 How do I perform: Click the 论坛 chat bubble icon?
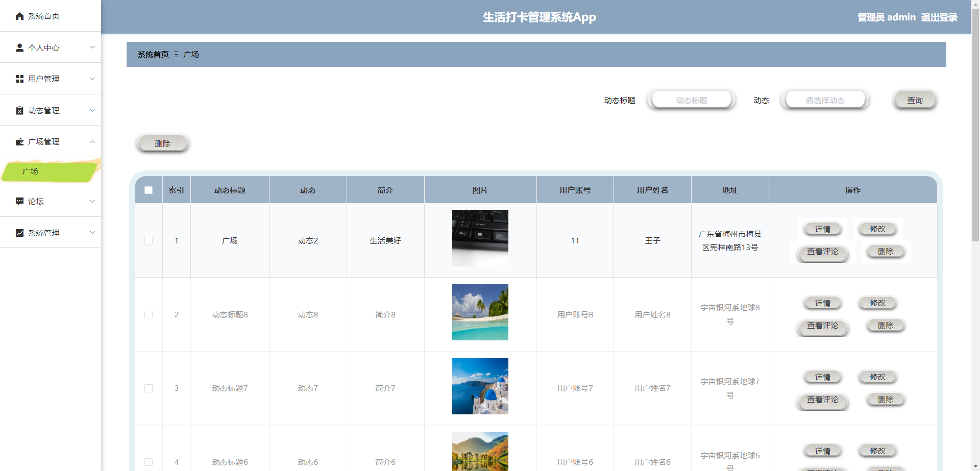19,201
